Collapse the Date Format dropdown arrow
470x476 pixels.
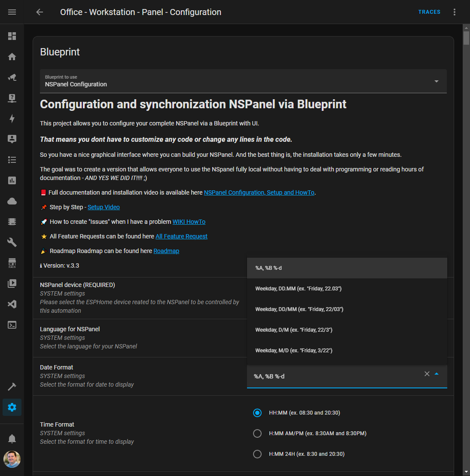click(x=437, y=374)
